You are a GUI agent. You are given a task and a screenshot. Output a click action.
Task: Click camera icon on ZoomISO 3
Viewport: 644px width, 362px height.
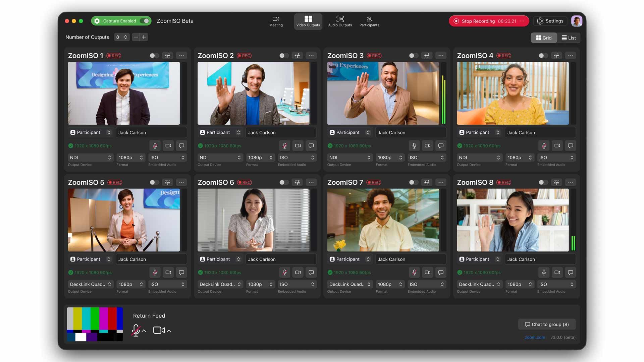(x=428, y=146)
